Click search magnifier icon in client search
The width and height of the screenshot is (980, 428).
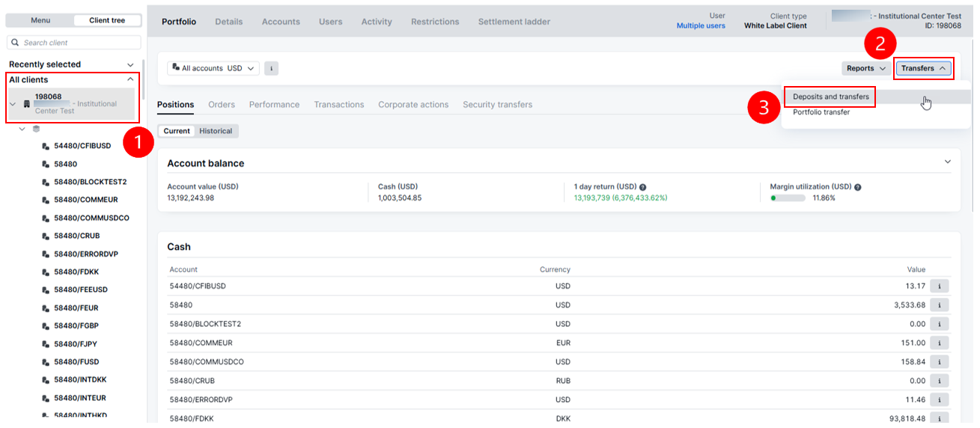[15, 43]
